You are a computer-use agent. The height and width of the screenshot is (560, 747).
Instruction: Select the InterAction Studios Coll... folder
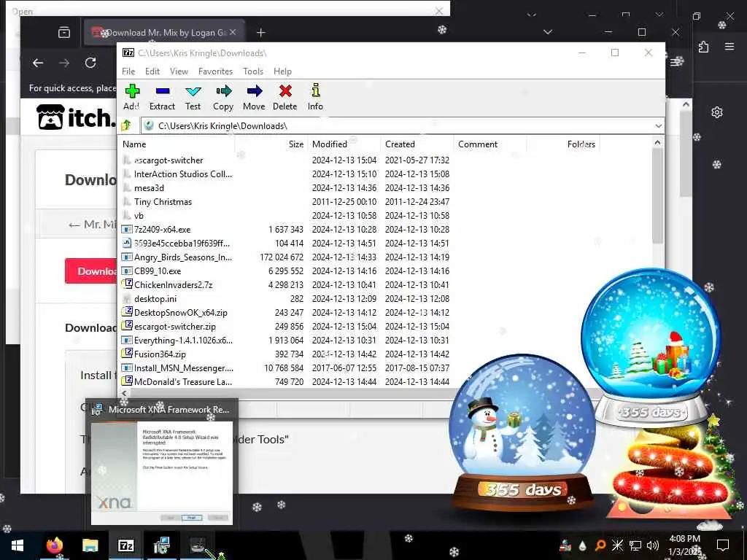[183, 174]
